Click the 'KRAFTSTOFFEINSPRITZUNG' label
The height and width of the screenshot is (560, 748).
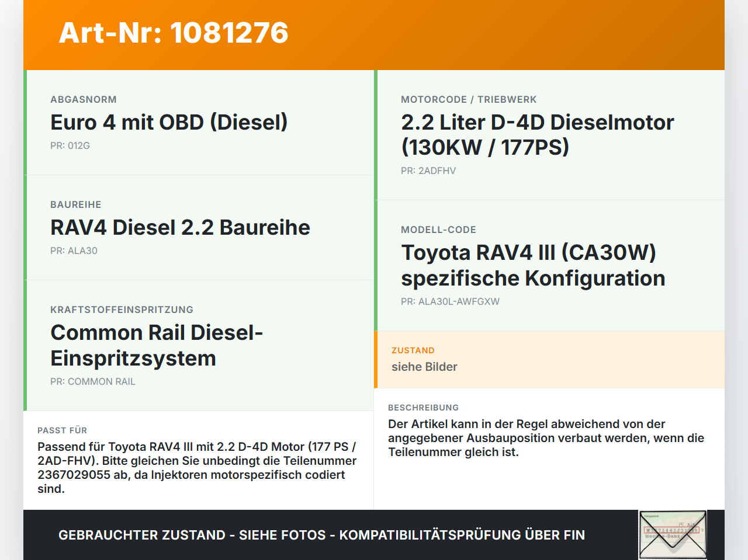coord(122,309)
